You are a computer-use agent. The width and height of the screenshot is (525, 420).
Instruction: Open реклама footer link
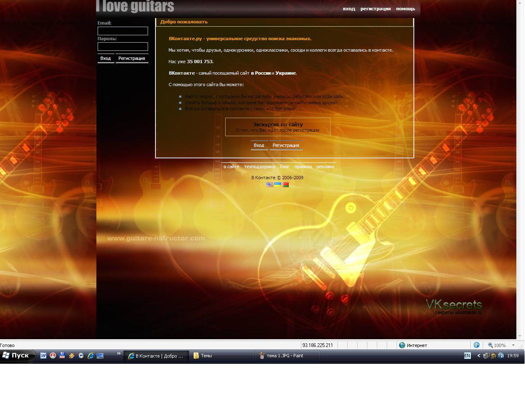(x=325, y=167)
